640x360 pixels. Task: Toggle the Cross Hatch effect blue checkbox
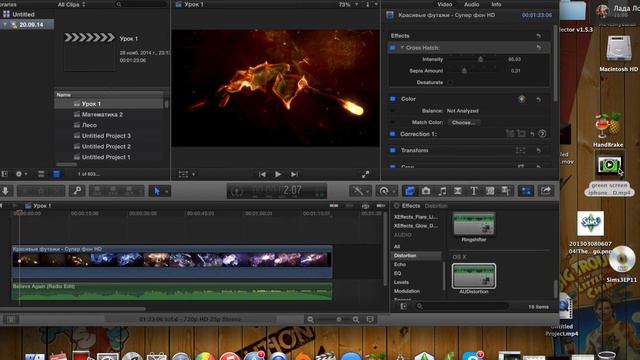[393, 48]
